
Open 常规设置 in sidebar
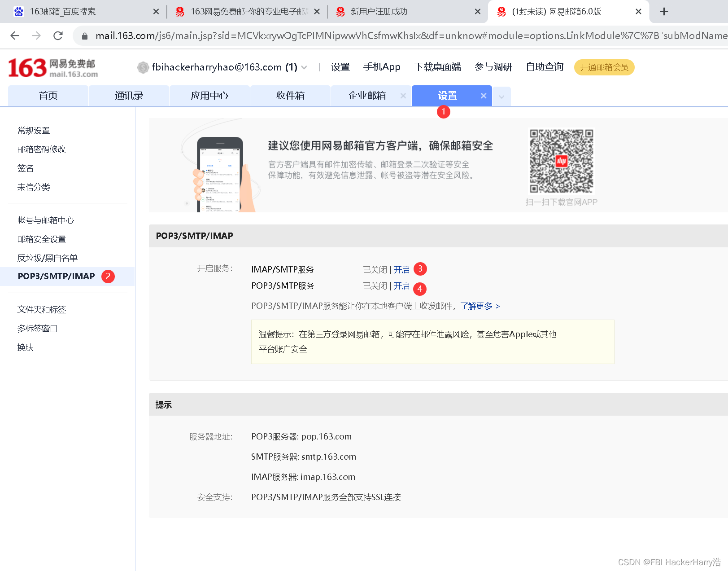click(x=34, y=131)
